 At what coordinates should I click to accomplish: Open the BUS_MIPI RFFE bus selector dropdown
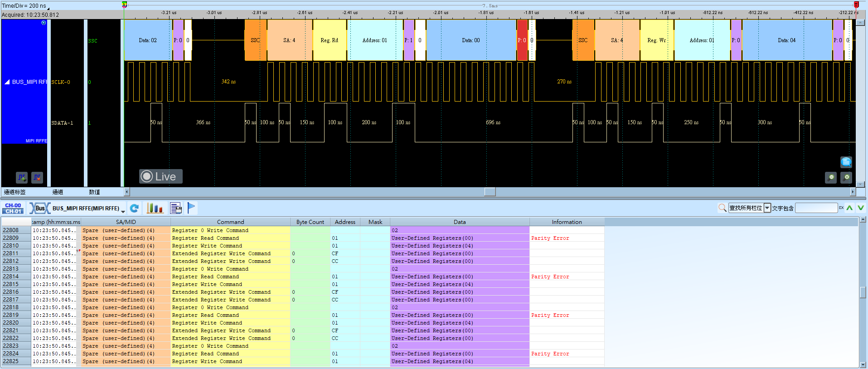point(123,211)
